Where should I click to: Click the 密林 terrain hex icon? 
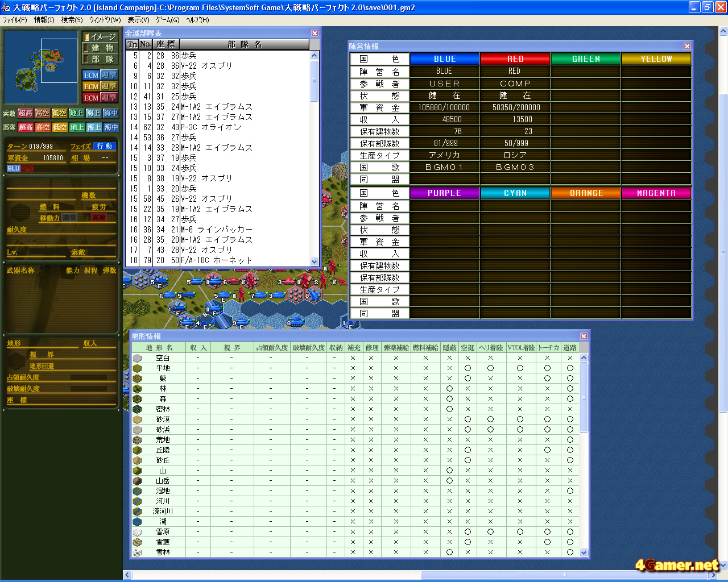coord(137,409)
